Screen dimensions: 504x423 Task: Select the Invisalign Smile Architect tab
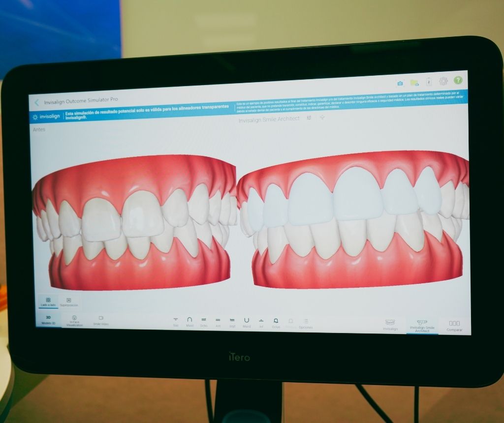click(422, 326)
